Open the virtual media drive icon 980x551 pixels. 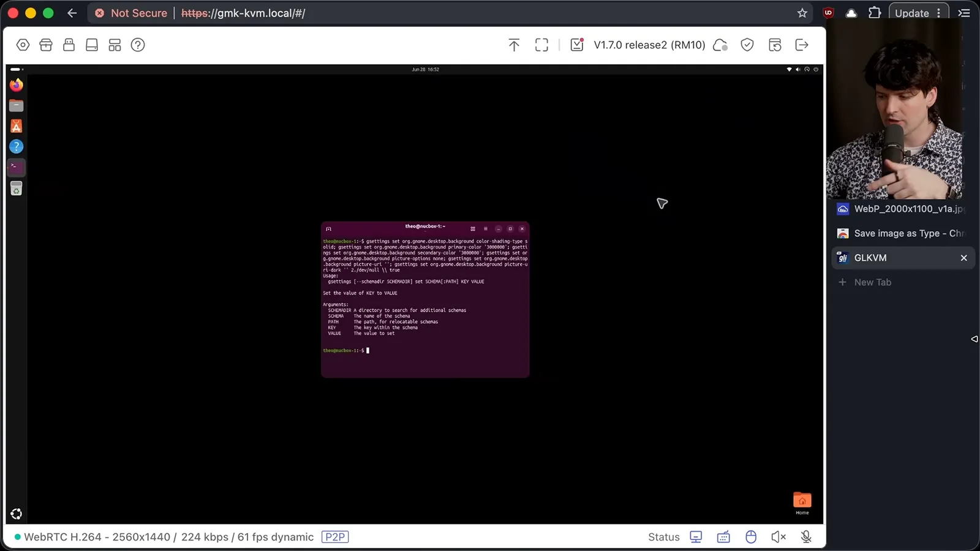pos(92,45)
